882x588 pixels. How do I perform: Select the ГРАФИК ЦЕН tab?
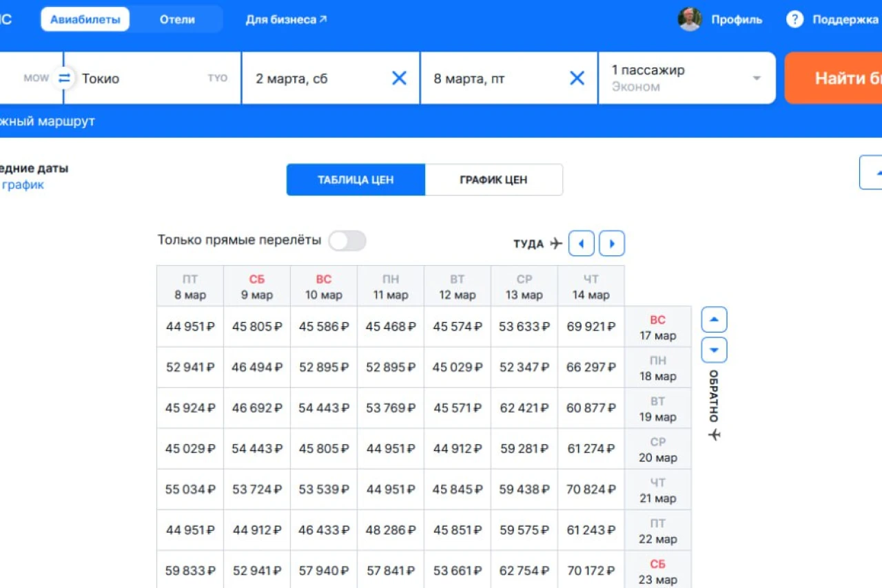[x=493, y=180]
